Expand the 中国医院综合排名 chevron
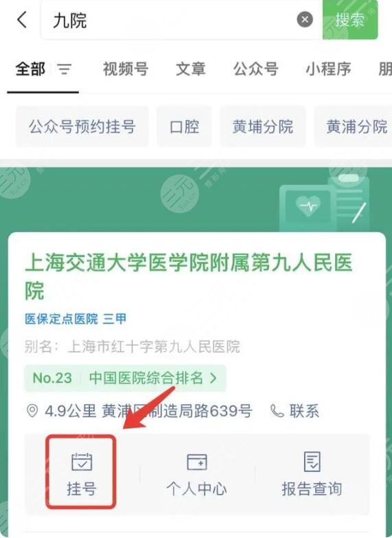392x538 pixels. pyautogui.click(x=214, y=378)
